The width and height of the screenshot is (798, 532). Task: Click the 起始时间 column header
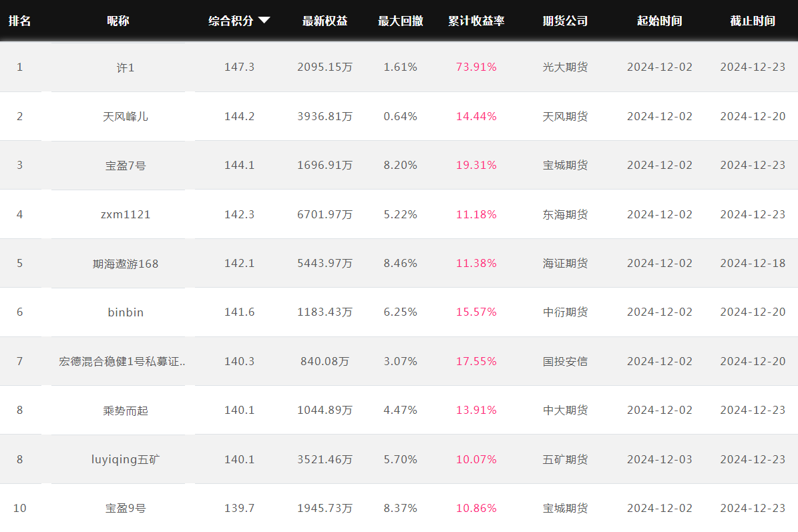660,21
